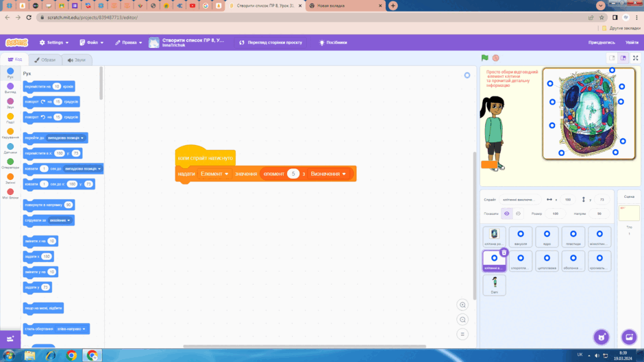Select the stage backdrop thumbnail under Сцена
644x362 pixels.
coord(629,213)
